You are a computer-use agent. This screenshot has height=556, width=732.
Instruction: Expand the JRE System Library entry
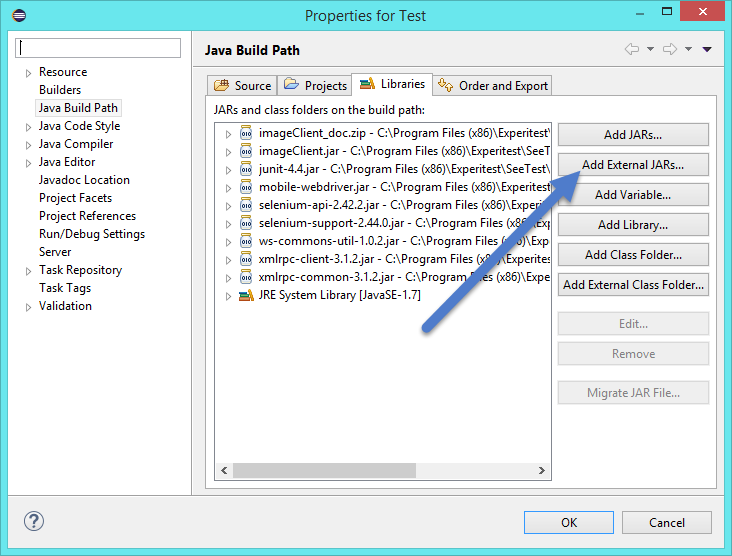[228, 296]
